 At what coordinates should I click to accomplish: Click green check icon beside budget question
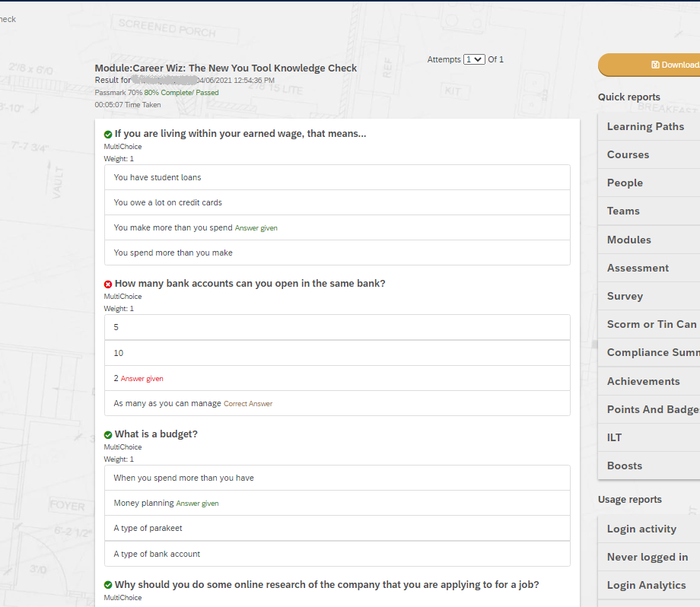108,435
